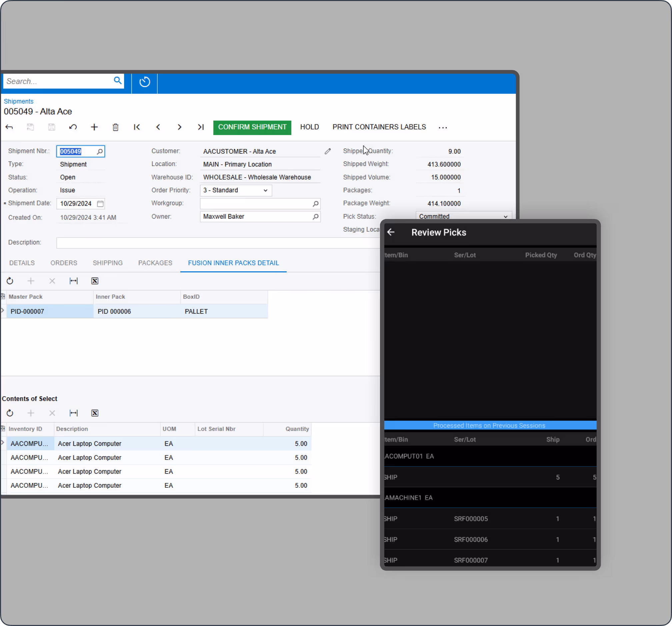Click the Processed Items on Previous Sessions bar
Image resolution: width=672 pixels, height=626 pixels.
click(489, 425)
